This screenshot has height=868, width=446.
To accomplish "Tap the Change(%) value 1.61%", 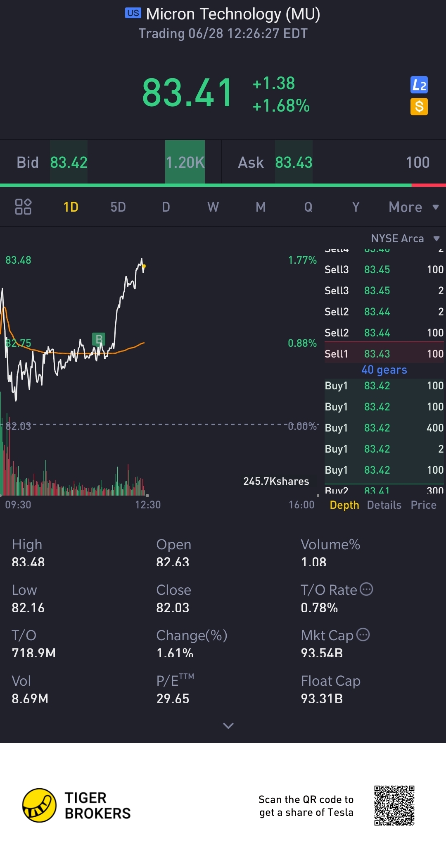I will pos(175,653).
